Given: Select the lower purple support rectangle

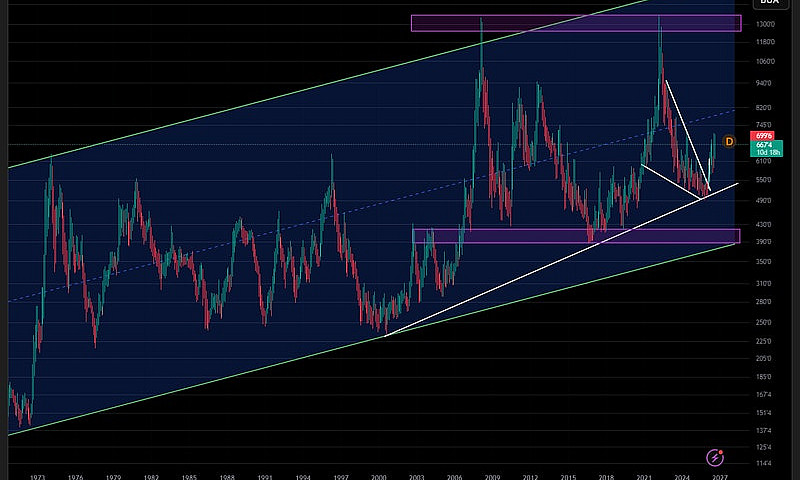Looking at the screenshot, I should (x=577, y=236).
